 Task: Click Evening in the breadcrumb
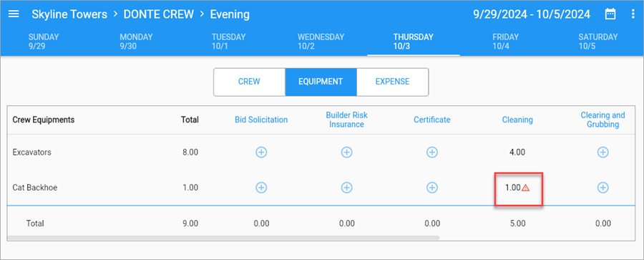click(230, 14)
